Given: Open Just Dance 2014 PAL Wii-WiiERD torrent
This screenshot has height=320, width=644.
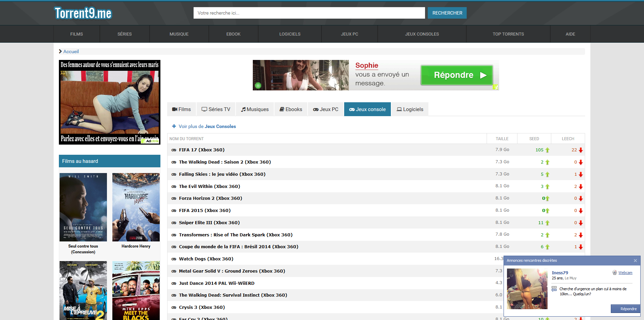Looking at the screenshot, I should pos(217,283).
